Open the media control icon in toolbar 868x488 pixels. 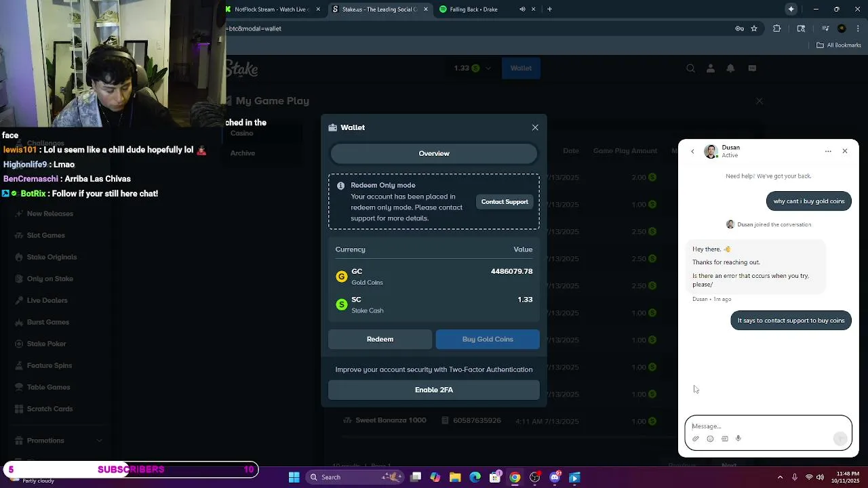click(x=825, y=28)
